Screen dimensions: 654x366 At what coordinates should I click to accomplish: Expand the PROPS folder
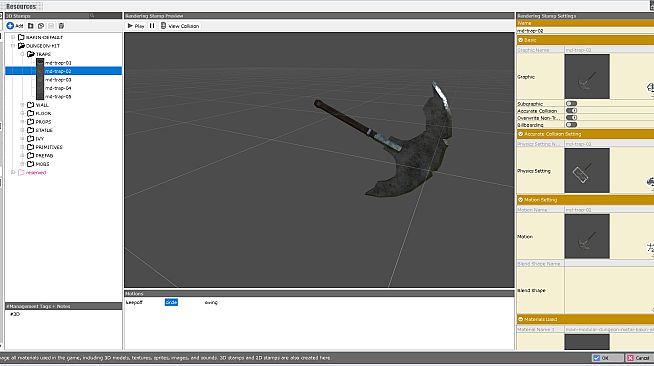tap(22, 122)
